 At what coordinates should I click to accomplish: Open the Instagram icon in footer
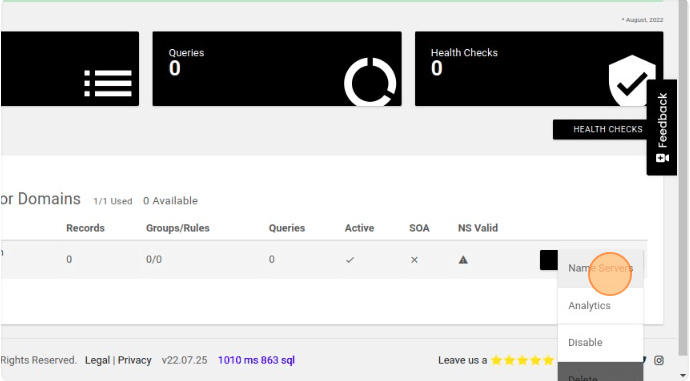pyautogui.click(x=659, y=360)
